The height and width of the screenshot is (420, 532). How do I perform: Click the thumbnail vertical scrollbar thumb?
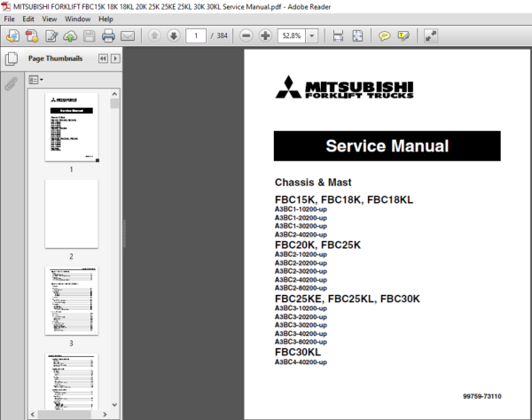click(x=114, y=104)
